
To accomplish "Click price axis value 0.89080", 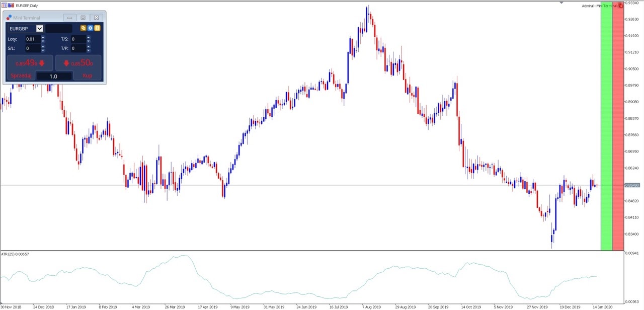I will [632, 102].
